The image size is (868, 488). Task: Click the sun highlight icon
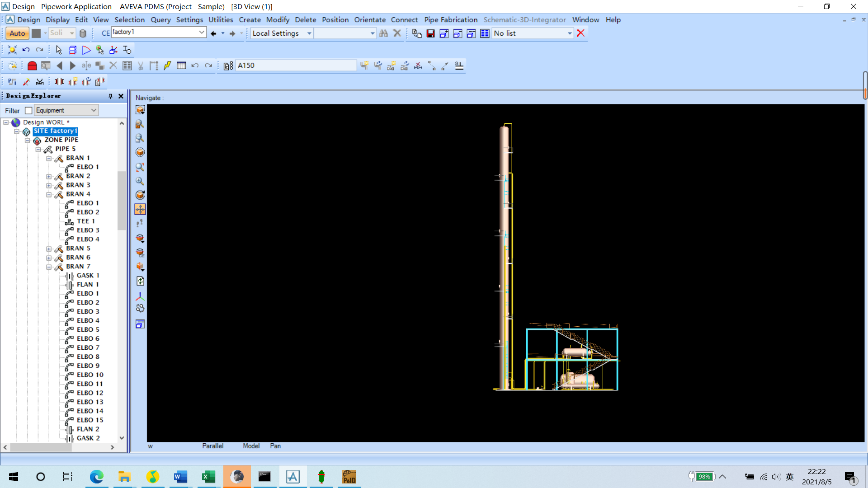click(x=12, y=50)
